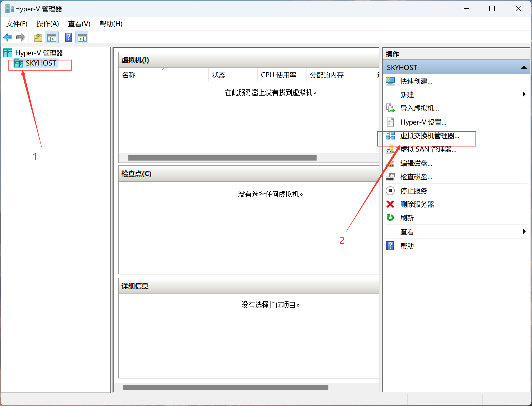Viewport: 532px width, 406px height.
Task: Click the Hyper-V app icon in title bar
Action: (10, 9)
